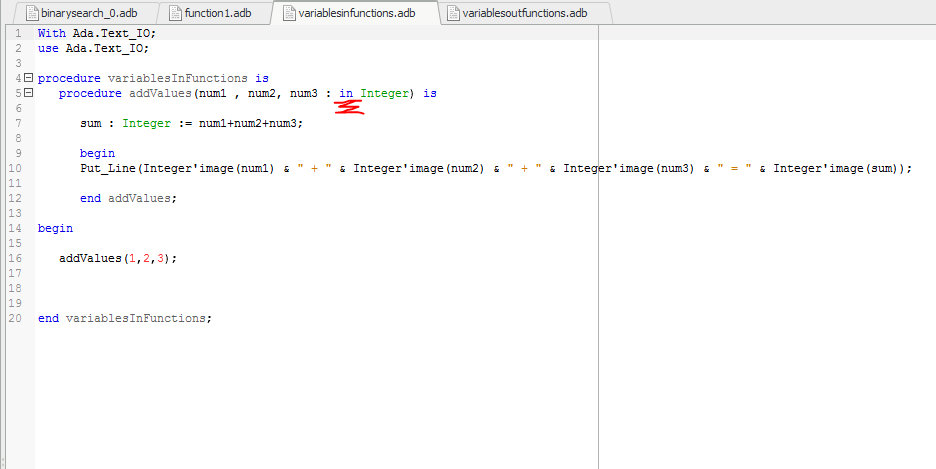Collapse the addValues procedure fold at line 5
This screenshot has width=936, height=469.
point(29,92)
